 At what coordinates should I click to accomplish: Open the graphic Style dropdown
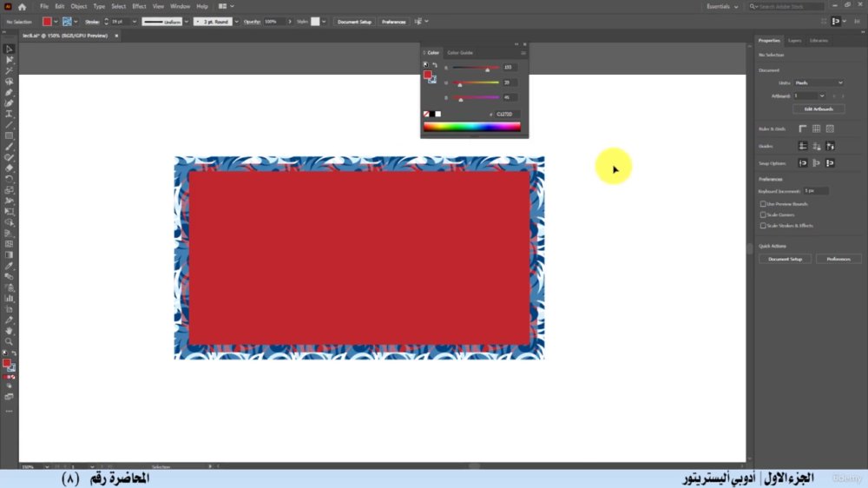click(324, 22)
